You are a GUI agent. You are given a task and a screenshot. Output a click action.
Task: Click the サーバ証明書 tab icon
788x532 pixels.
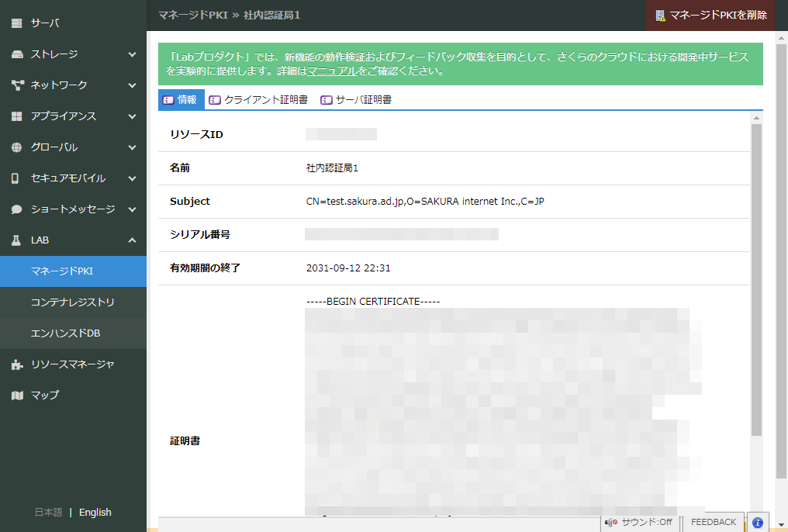pyautogui.click(x=327, y=100)
